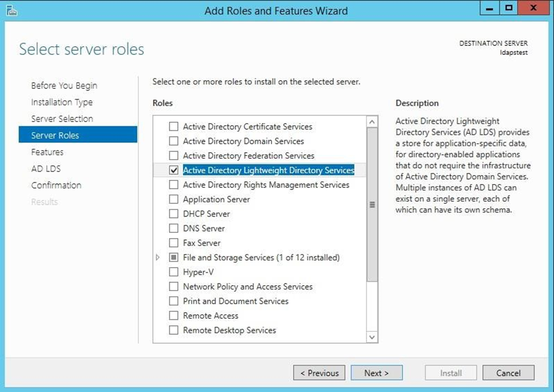Cancel the Add Roles wizard
This screenshot has width=554, height=392.
point(508,373)
